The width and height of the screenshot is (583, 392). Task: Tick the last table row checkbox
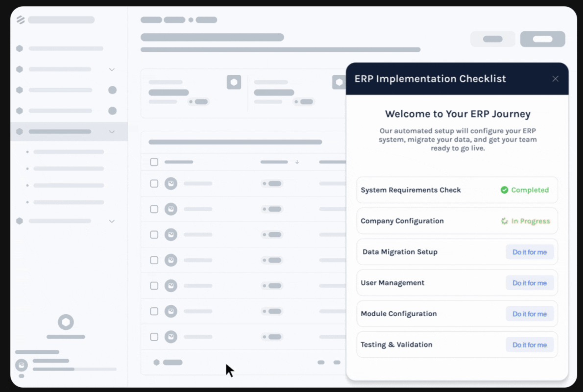[x=154, y=337]
